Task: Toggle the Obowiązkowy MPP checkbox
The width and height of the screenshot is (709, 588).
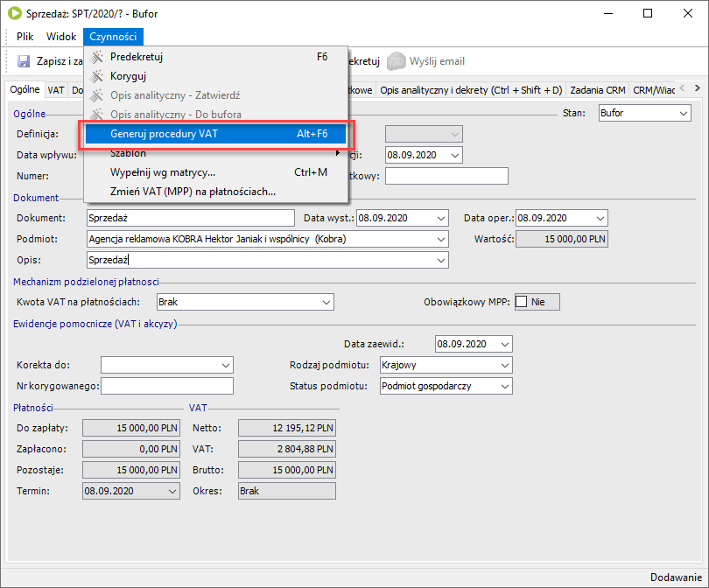Action: [522, 302]
